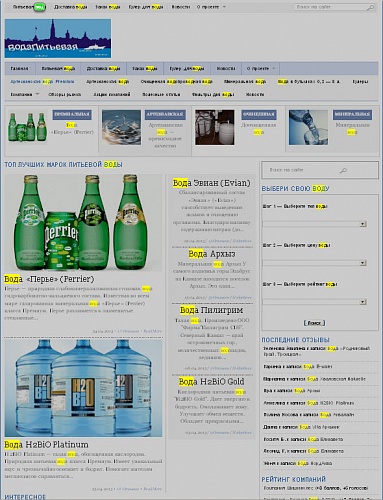Open the water filter system thumbnail
The image size is (383, 500).
[215, 127]
